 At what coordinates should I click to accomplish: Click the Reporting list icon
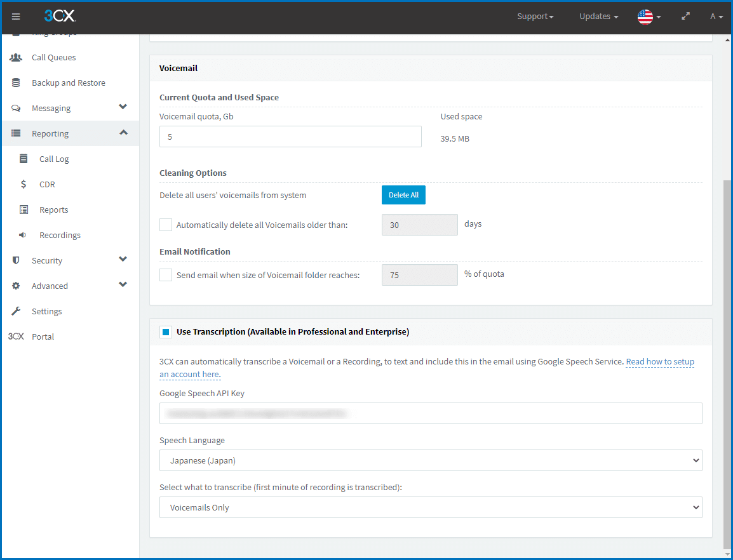click(16, 133)
